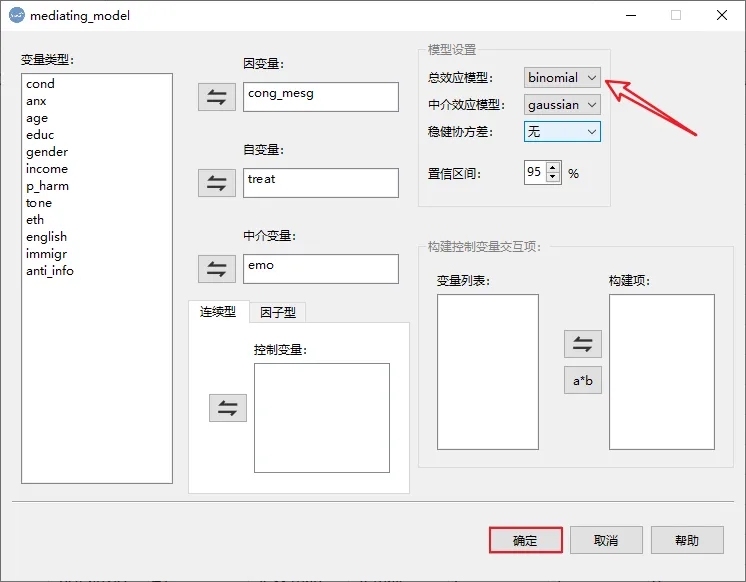Click the swap arrow button beside 构建项 list
This screenshot has width=746, height=582.
(582, 344)
